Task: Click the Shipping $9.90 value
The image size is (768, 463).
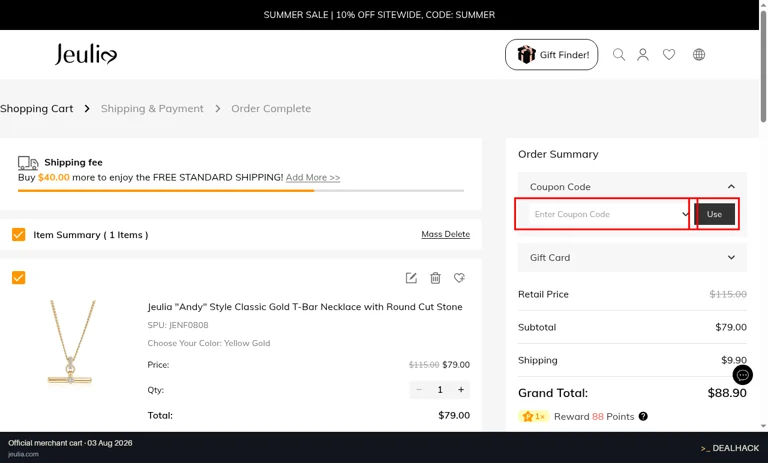Action: 734,360
